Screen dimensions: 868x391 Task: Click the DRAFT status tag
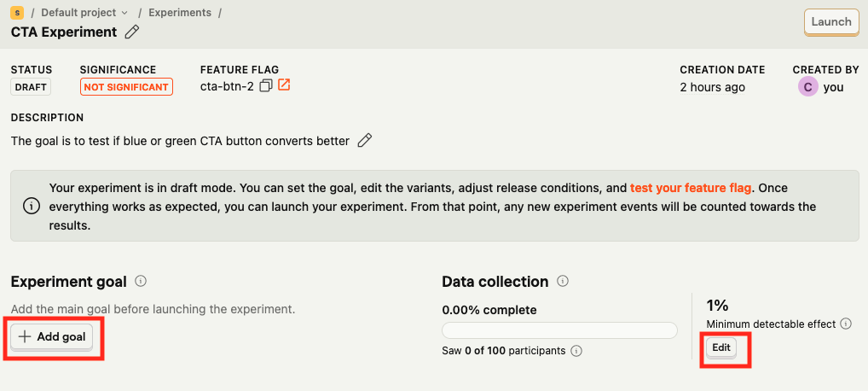31,87
